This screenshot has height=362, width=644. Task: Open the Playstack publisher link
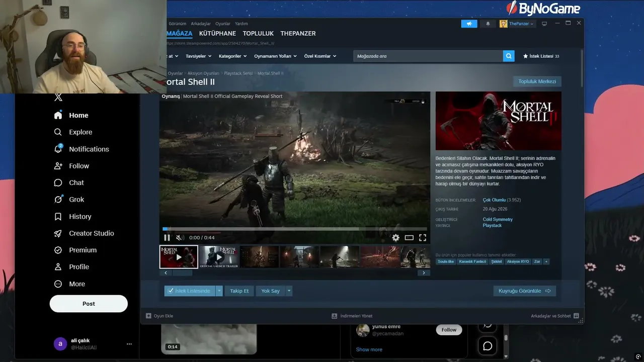pyautogui.click(x=492, y=226)
